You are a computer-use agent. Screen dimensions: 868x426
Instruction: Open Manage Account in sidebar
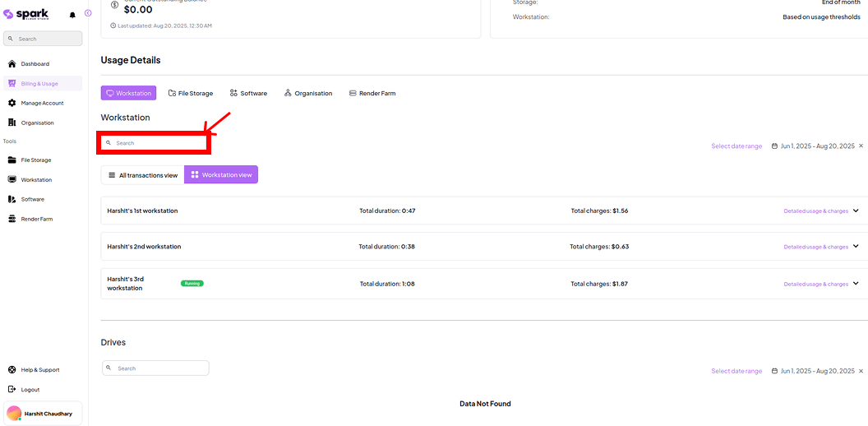(x=42, y=104)
